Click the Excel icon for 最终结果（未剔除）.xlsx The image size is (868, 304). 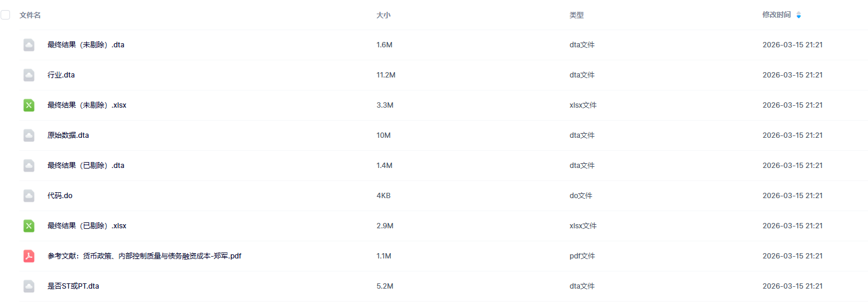coord(29,105)
